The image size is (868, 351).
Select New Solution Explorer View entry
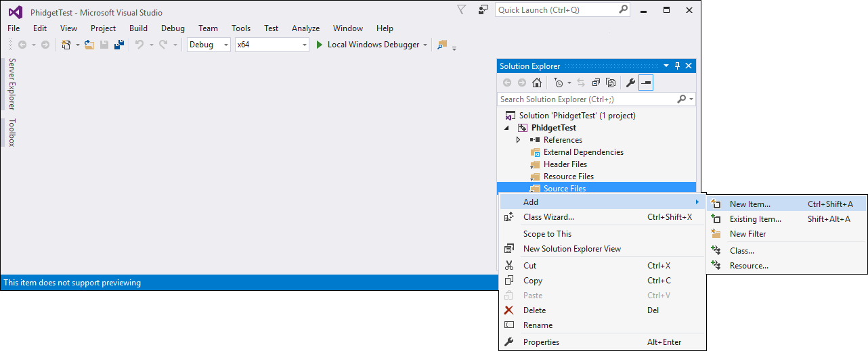point(603,249)
